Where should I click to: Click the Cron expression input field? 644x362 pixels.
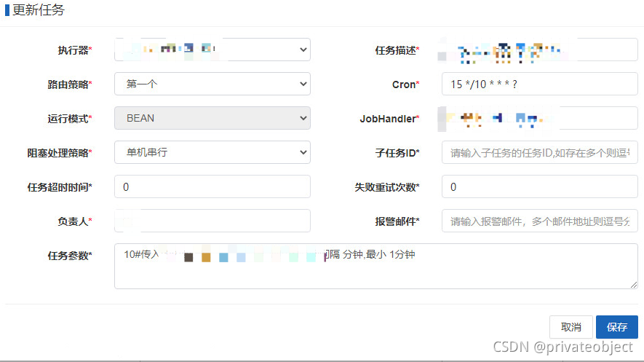pyautogui.click(x=540, y=84)
